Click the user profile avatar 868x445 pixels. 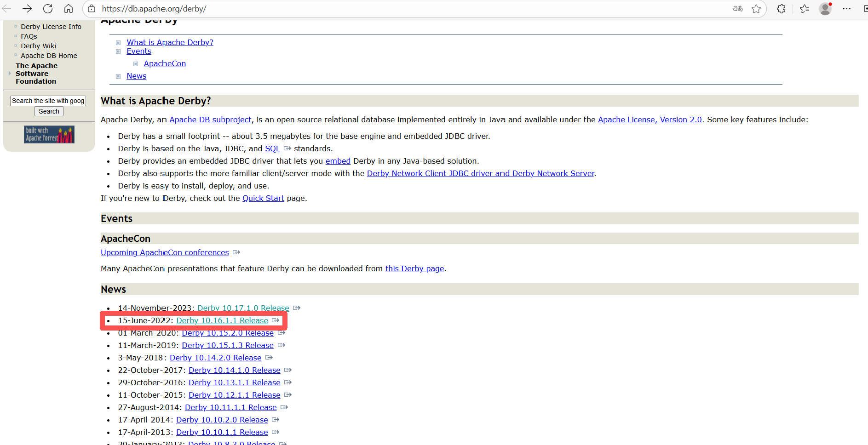(x=825, y=9)
